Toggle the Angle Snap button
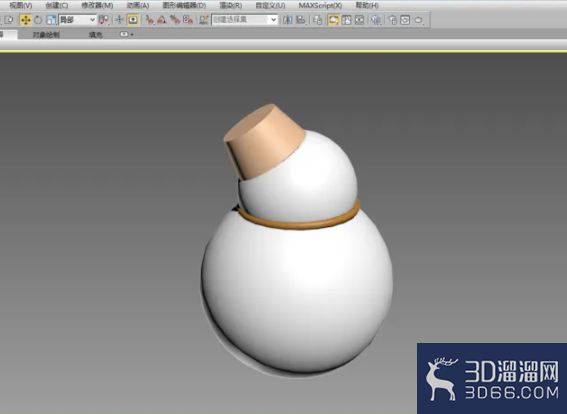The image size is (567, 414). click(162, 20)
